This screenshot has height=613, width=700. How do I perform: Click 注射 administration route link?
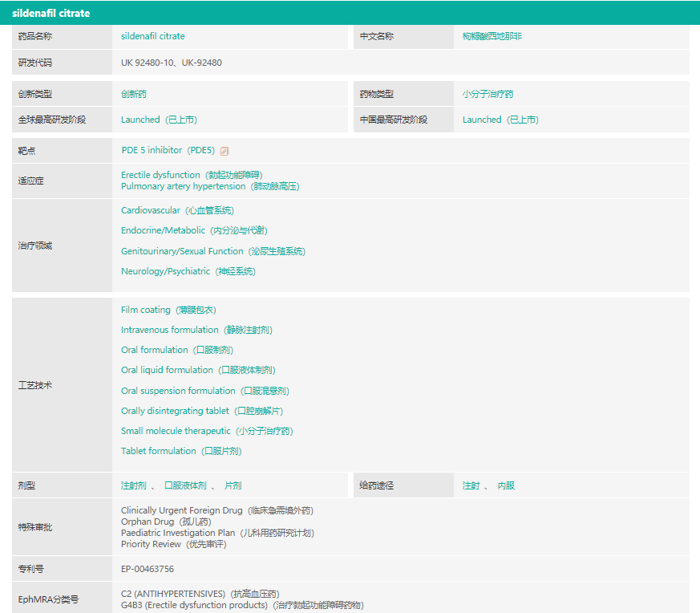coord(471,485)
